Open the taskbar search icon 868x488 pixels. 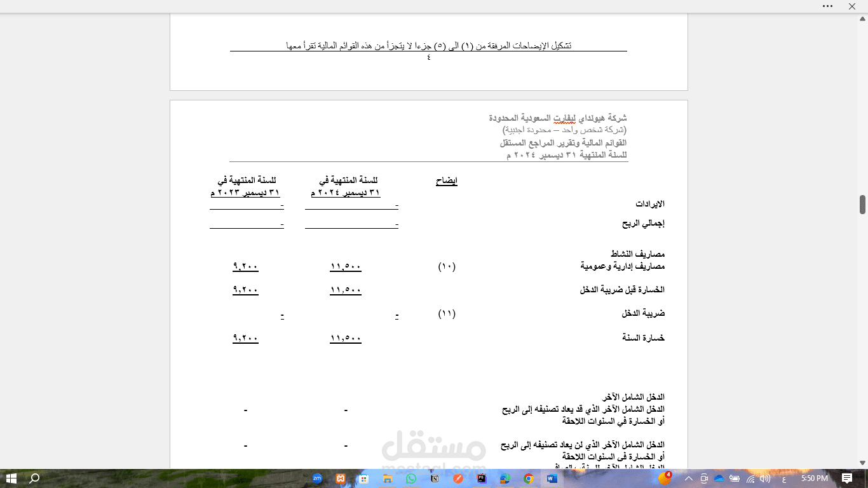point(35,478)
